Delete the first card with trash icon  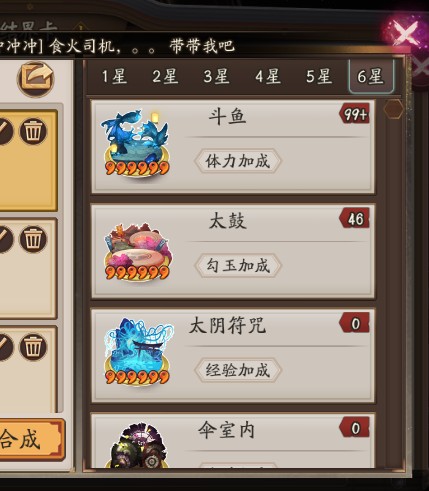click(33, 131)
